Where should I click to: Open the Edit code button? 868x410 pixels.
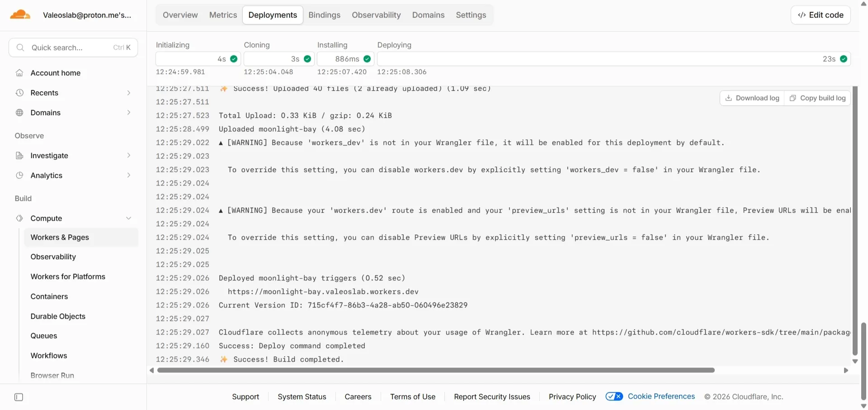point(821,15)
